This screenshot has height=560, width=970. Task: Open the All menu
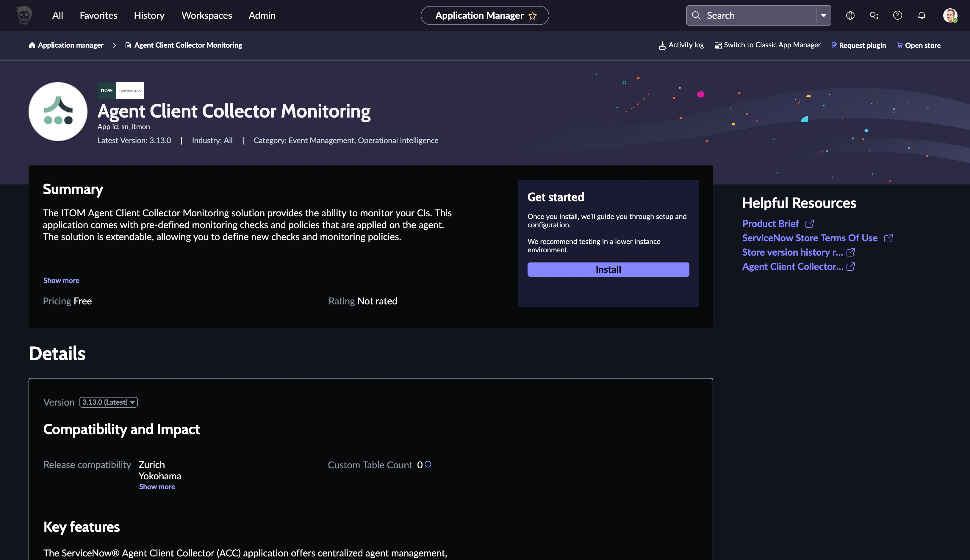coord(58,15)
